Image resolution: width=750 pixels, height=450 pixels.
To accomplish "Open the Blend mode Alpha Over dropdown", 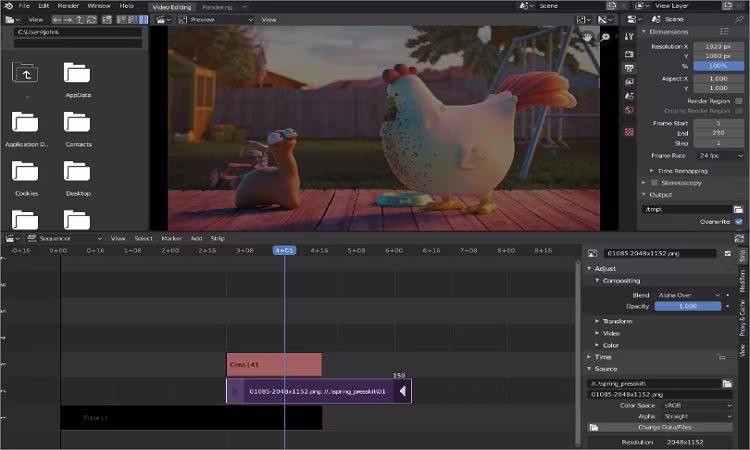I will (x=688, y=295).
